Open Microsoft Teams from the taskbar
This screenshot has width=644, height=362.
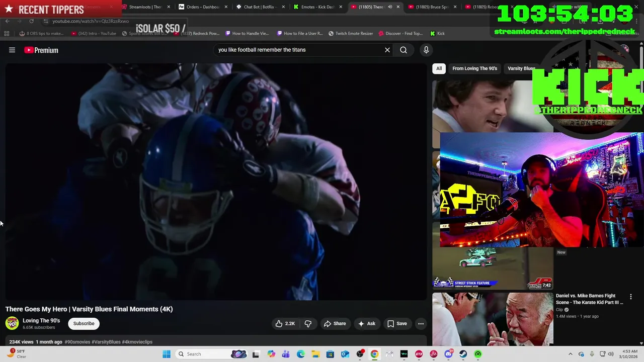pyautogui.click(x=286, y=354)
